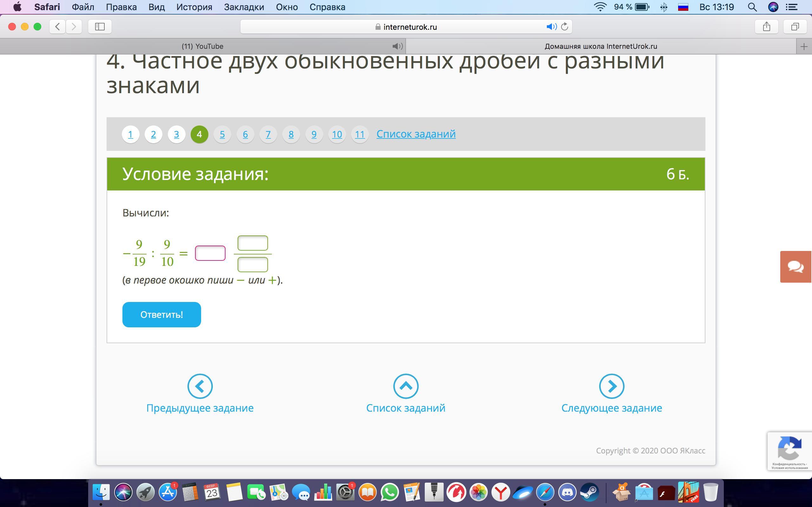Open the История menu
The height and width of the screenshot is (507, 812).
point(194,7)
